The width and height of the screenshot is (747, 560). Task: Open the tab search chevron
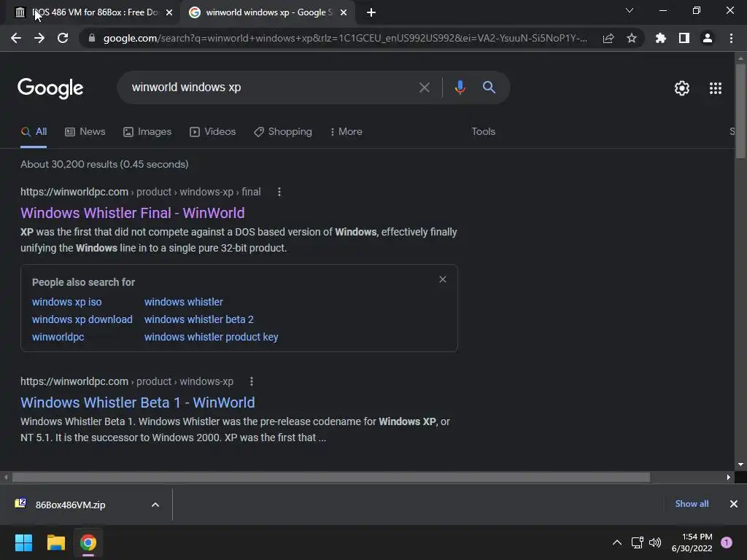[x=630, y=10]
